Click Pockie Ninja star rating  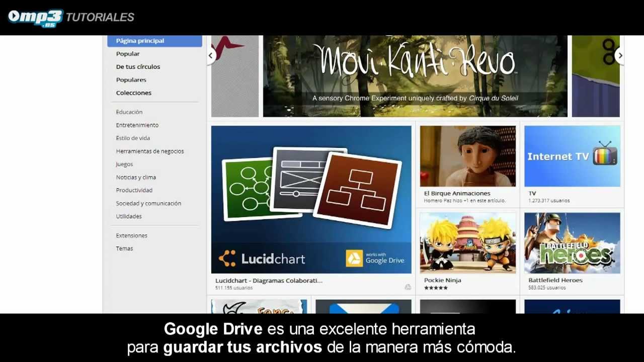click(x=436, y=288)
